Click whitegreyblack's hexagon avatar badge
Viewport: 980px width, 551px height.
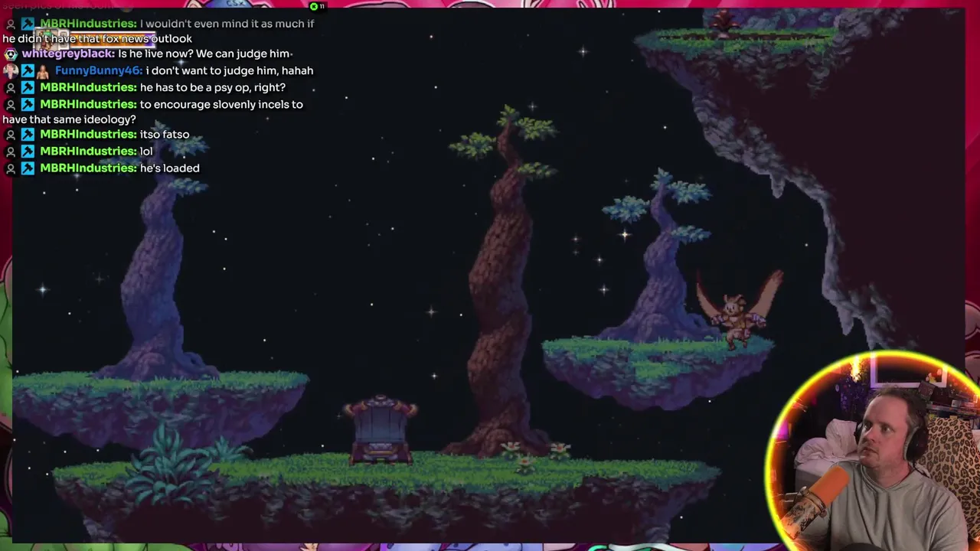click(10, 54)
